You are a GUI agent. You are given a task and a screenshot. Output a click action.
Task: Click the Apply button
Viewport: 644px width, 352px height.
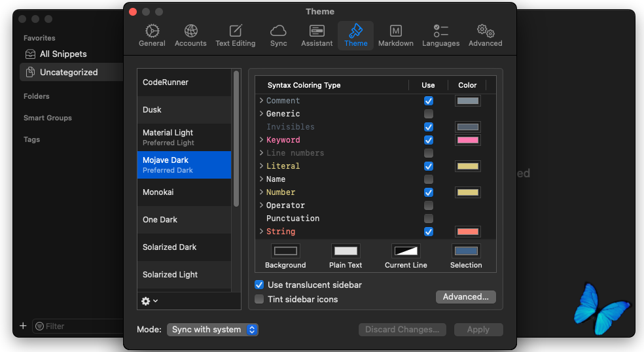(478, 329)
